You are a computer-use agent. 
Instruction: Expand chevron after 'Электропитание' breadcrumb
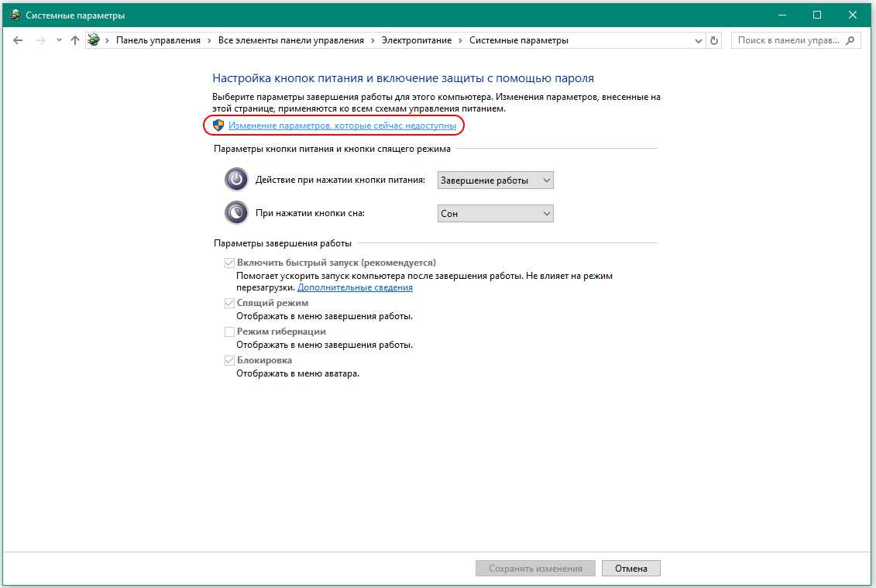[460, 40]
